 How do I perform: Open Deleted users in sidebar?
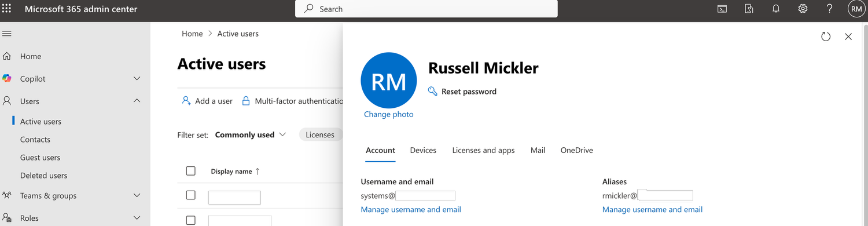tap(43, 176)
